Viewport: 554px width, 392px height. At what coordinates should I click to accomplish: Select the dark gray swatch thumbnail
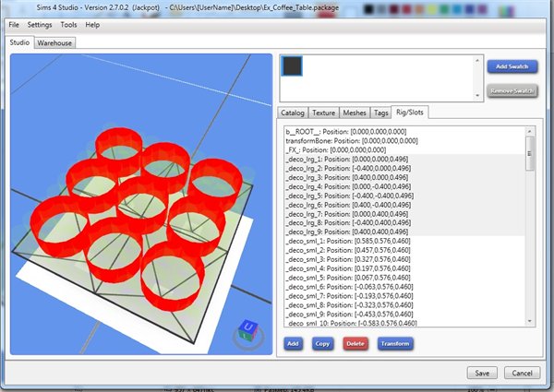[x=293, y=67]
